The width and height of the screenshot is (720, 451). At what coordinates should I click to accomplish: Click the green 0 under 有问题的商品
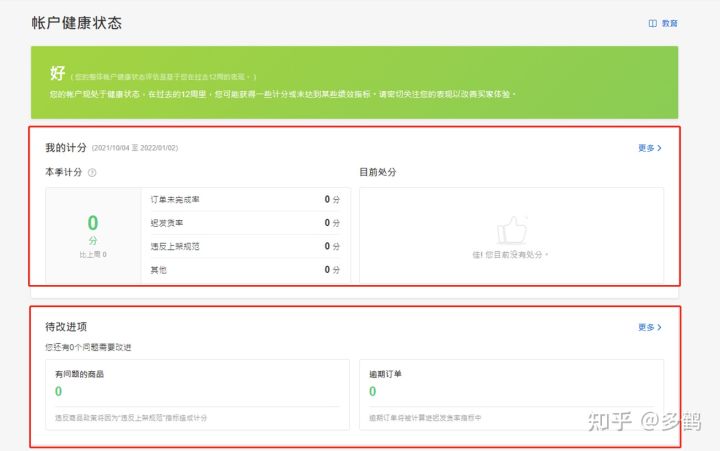pos(58,391)
